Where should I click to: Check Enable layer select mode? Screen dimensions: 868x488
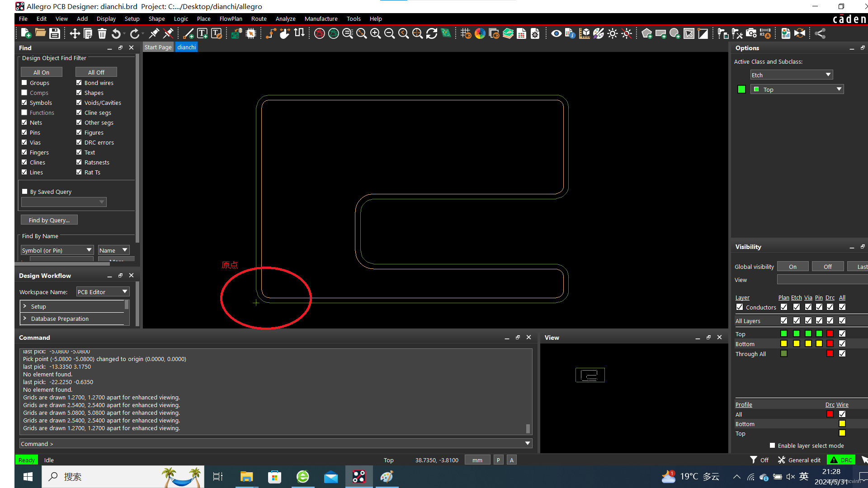click(773, 446)
